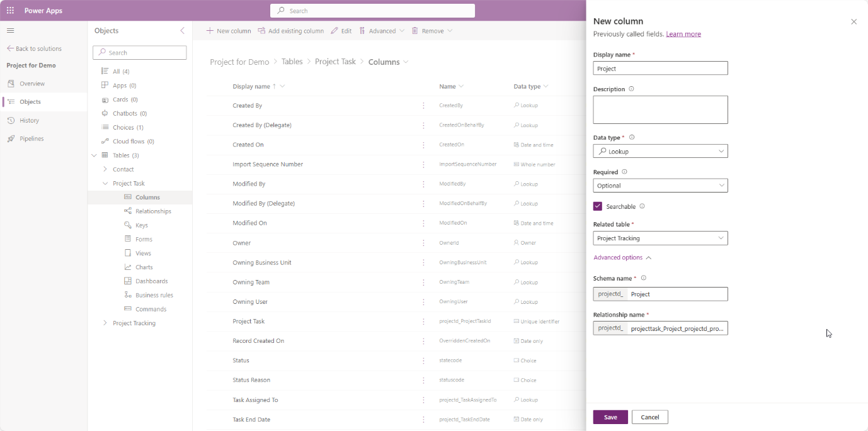
Task: Open more options for Task End Date row
Action: pos(423,419)
